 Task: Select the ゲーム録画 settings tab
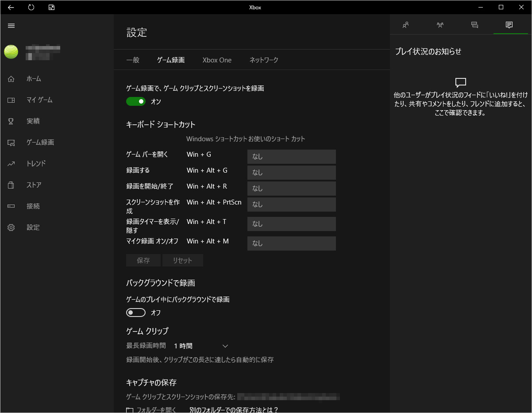(x=171, y=60)
